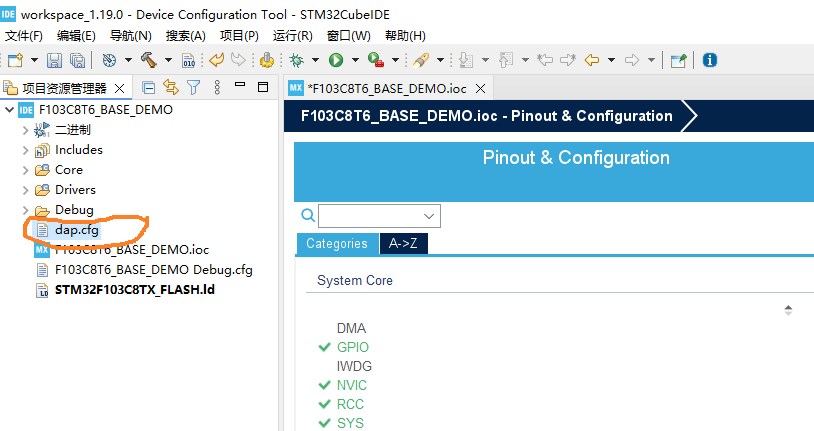Open the 运行(R) menu
Screen dimensions: 814x431
point(293,36)
